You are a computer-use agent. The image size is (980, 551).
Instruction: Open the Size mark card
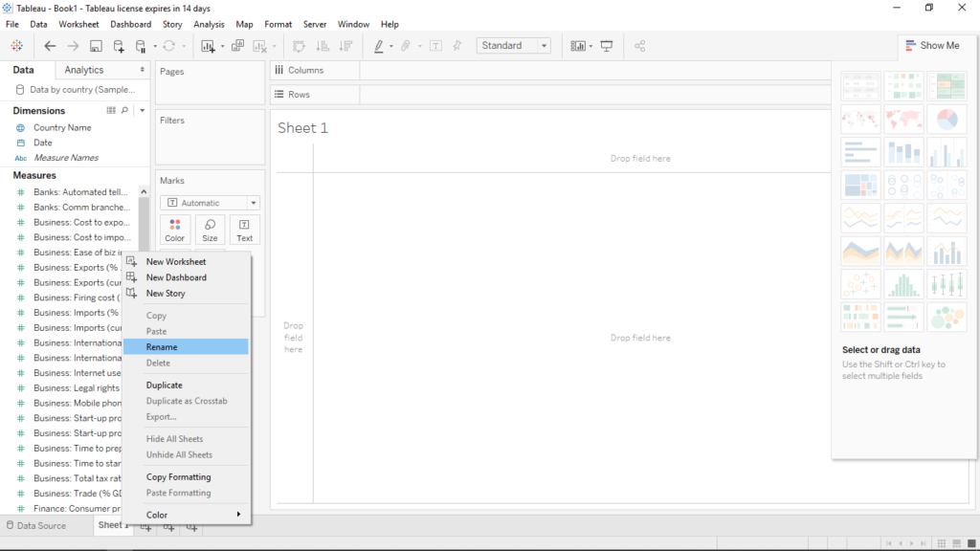(x=210, y=230)
